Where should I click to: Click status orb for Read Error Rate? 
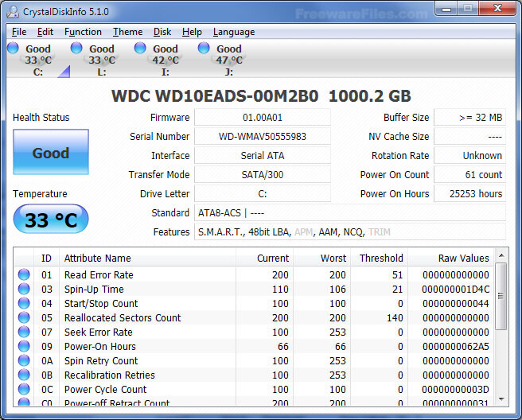[24, 274]
